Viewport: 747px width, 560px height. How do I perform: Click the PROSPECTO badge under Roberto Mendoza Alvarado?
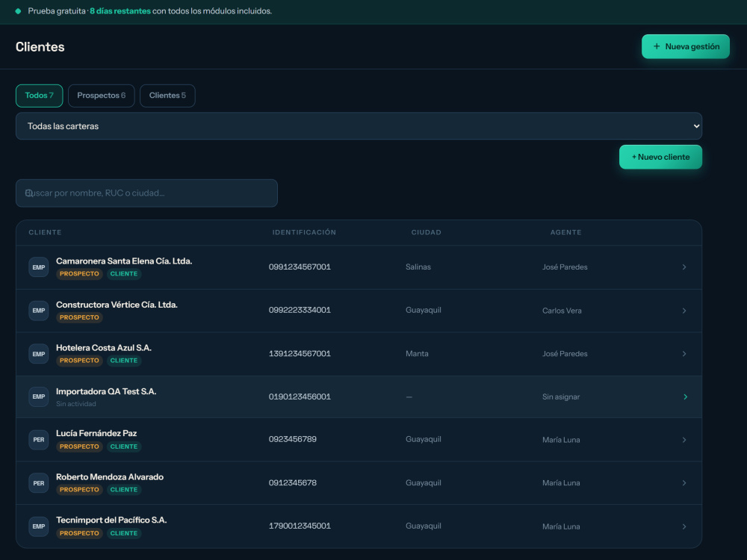(79, 490)
